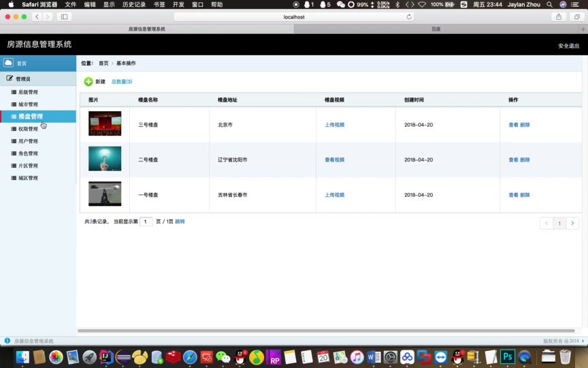Viewport: 588px width, 368px height.
Task: Toggle the Safari sidebar icon
Action: [64, 16]
